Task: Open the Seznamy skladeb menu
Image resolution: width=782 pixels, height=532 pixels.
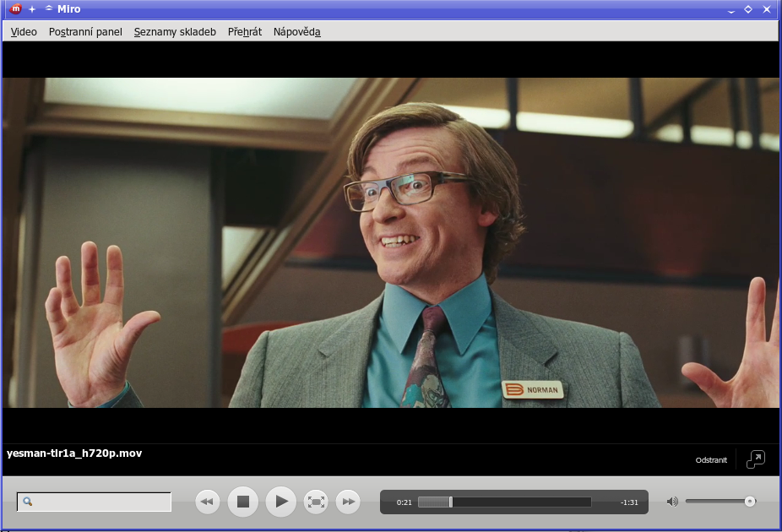Action: click(175, 32)
